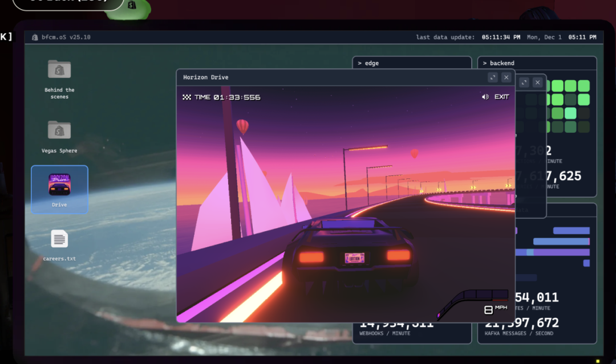
Task: Open the Behind the scenes folder
Action: click(x=59, y=71)
